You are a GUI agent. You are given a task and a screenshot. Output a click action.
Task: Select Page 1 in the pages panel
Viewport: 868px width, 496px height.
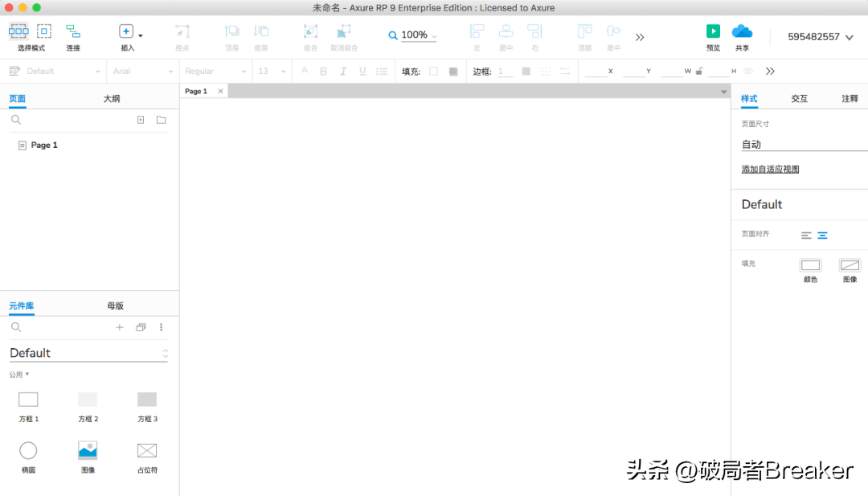tap(44, 145)
